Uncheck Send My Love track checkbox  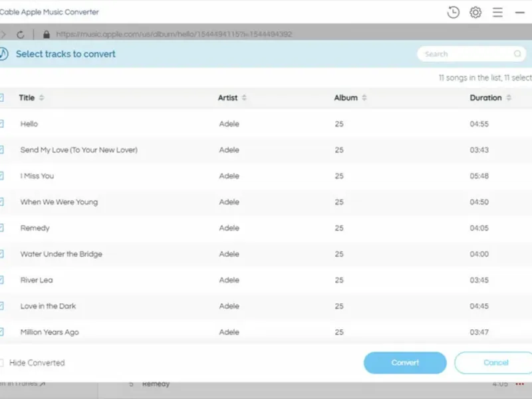click(1, 150)
